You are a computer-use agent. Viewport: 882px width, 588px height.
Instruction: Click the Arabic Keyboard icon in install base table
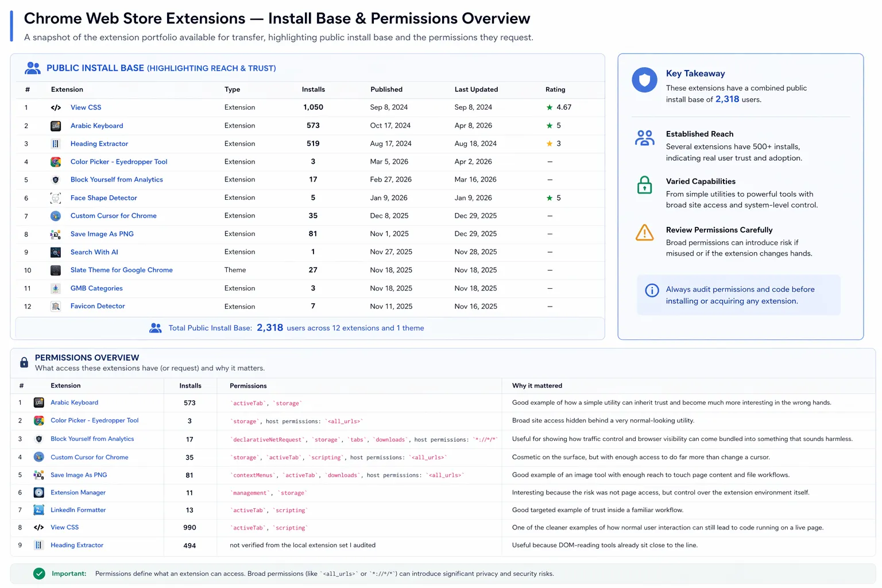pos(56,126)
